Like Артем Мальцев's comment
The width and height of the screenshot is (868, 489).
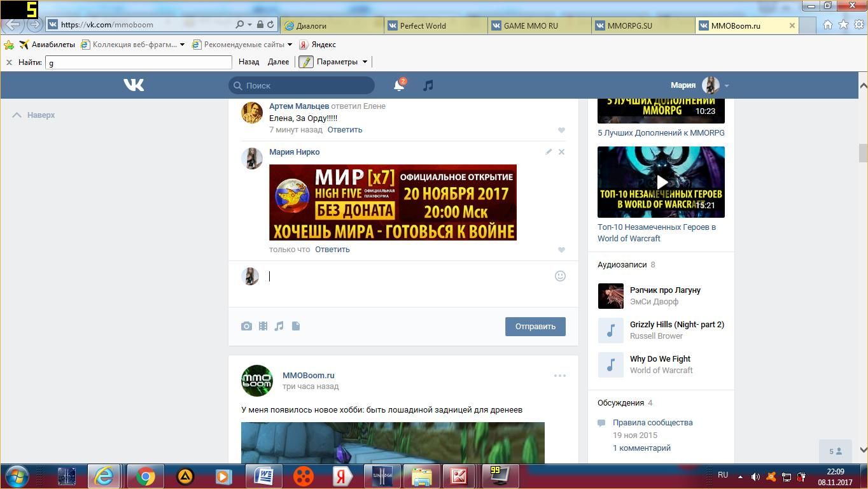tap(561, 130)
